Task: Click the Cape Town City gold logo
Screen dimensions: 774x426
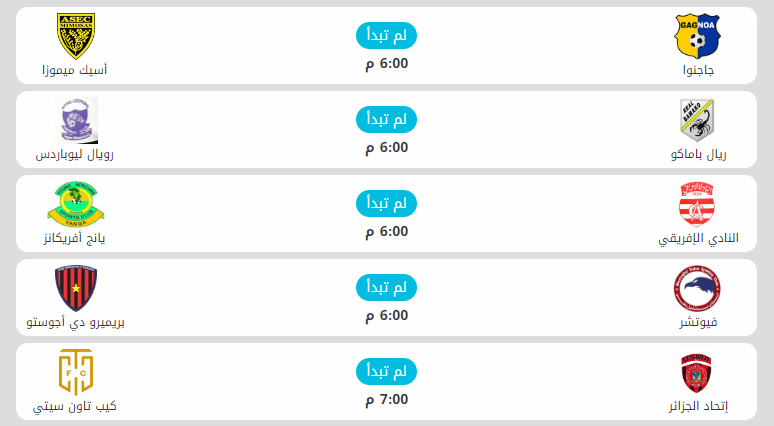Action: pyautogui.click(x=76, y=372)
